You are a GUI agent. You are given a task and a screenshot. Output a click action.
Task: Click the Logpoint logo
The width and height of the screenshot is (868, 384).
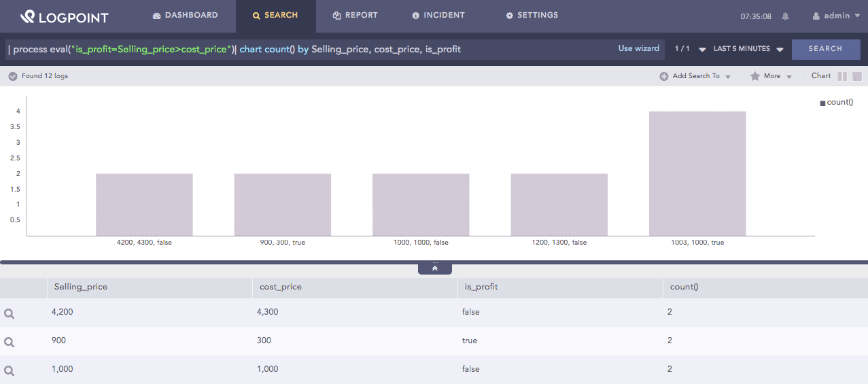pos(64,16)
